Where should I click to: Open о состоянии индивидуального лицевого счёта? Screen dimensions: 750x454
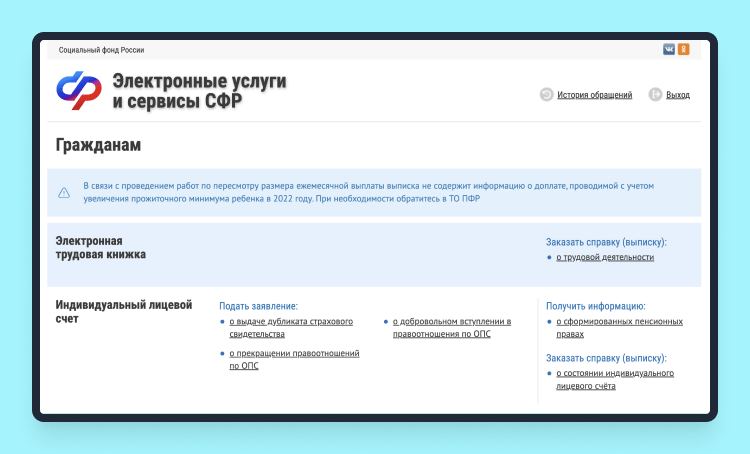click(x=615, y=379)
